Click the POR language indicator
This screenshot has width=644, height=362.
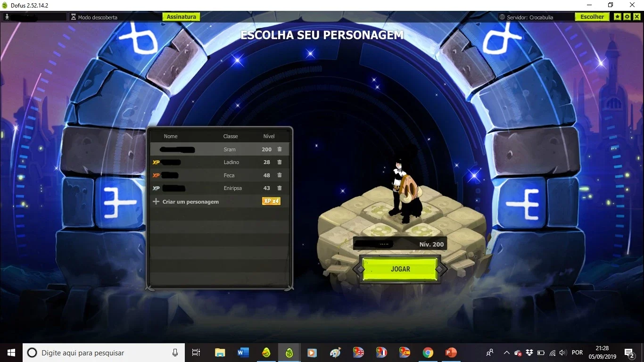pyautogui.click(x=577, y=353)
